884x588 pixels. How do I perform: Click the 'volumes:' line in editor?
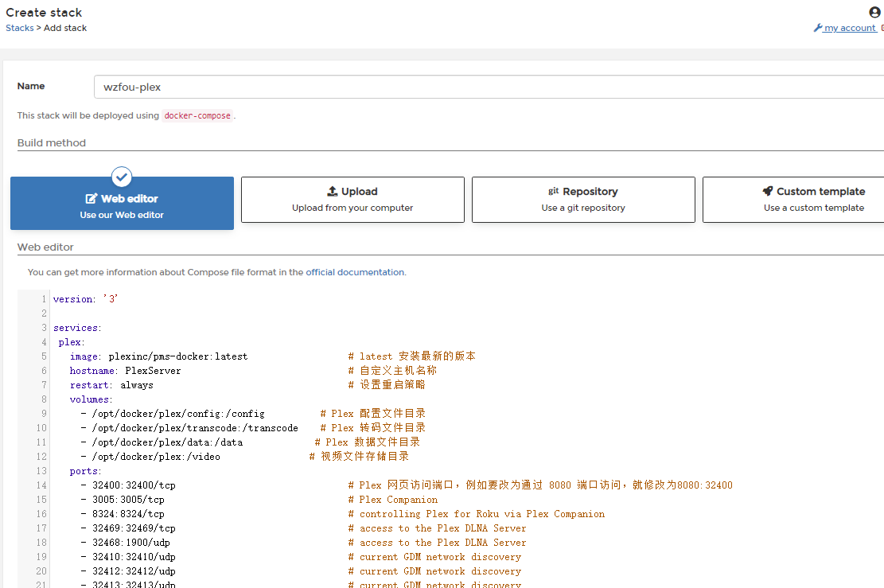pyautogui.click(x=91, y=399)
